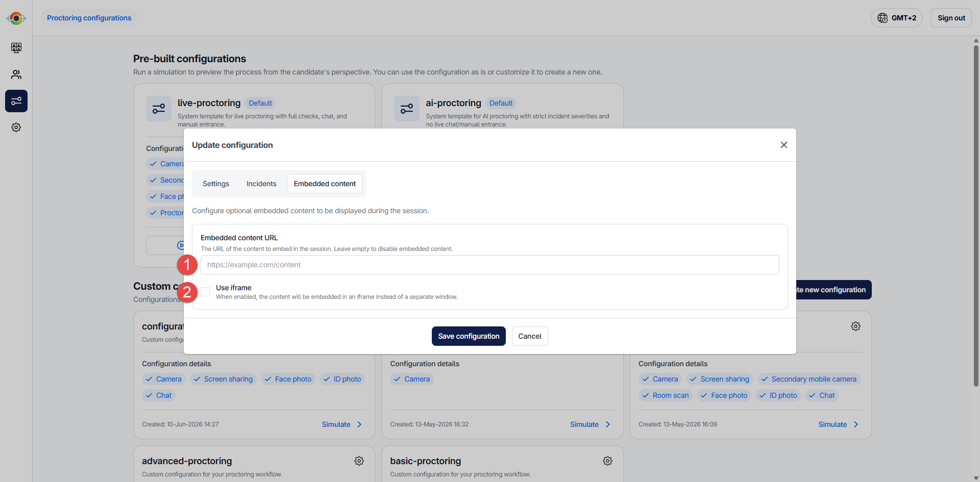
Task: Click the ai-proctoring template title
Action: coord(453,103)
